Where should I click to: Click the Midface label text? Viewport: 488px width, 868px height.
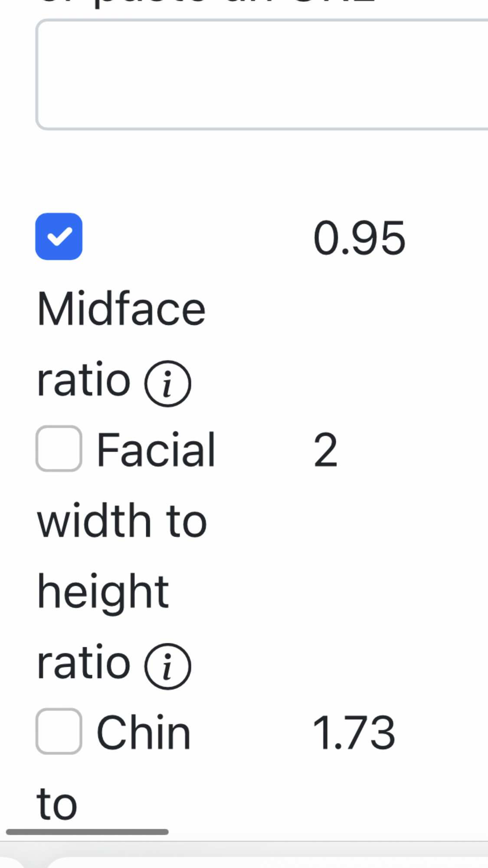tap(121, 308)
